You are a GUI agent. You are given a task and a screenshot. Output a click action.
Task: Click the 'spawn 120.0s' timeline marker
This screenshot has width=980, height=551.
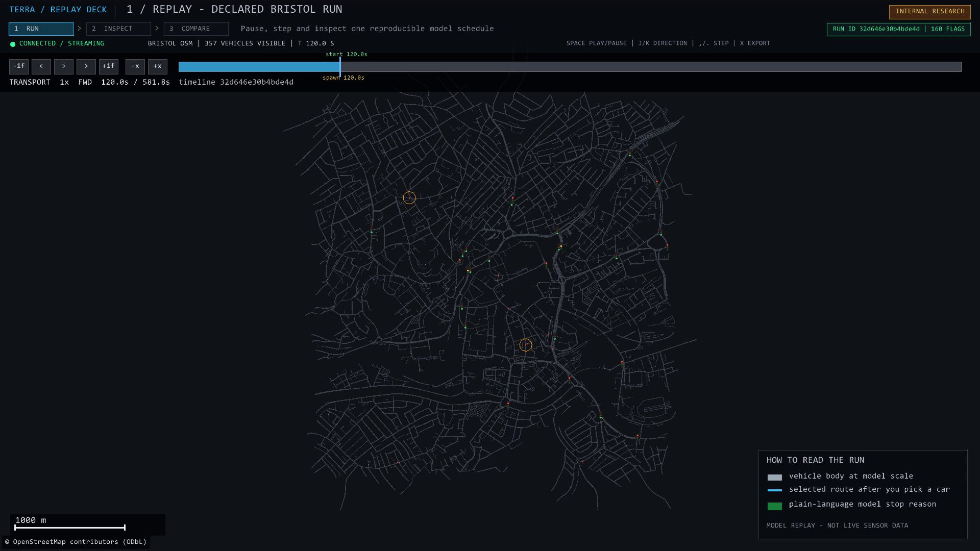tap(344, 78)
